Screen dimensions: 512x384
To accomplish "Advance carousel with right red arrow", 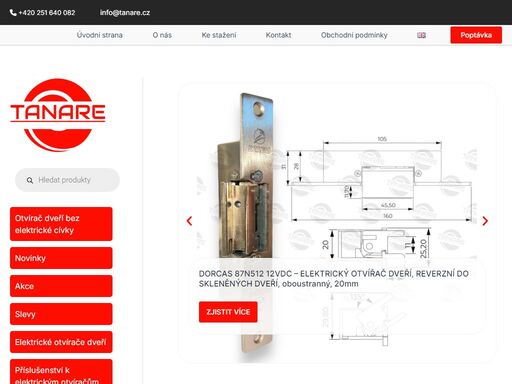I will coord(485,221).
